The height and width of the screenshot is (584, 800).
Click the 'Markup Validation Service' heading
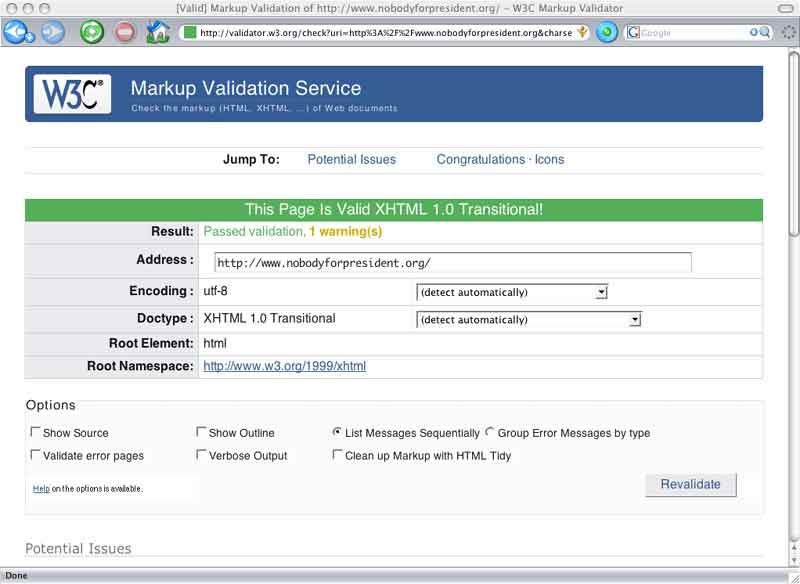[x=246, y=88]
